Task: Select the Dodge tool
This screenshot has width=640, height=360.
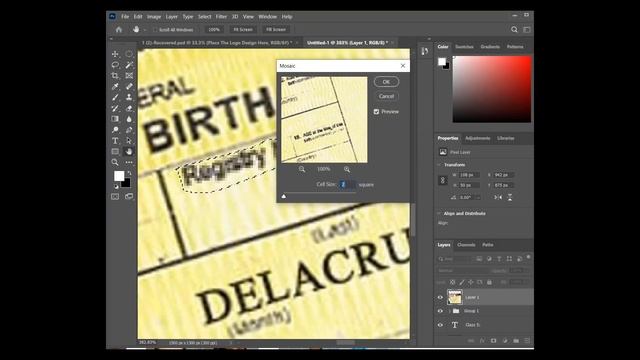Action: [115, 130]
